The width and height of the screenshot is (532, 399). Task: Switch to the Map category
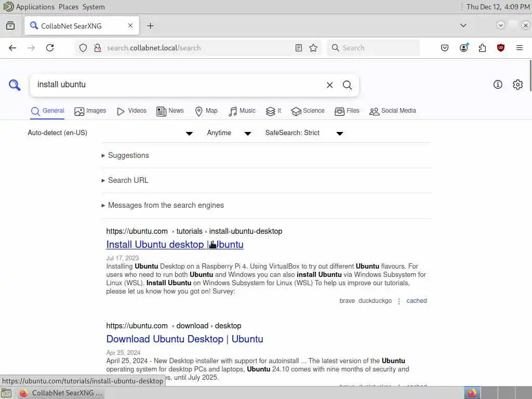point(206,111)
